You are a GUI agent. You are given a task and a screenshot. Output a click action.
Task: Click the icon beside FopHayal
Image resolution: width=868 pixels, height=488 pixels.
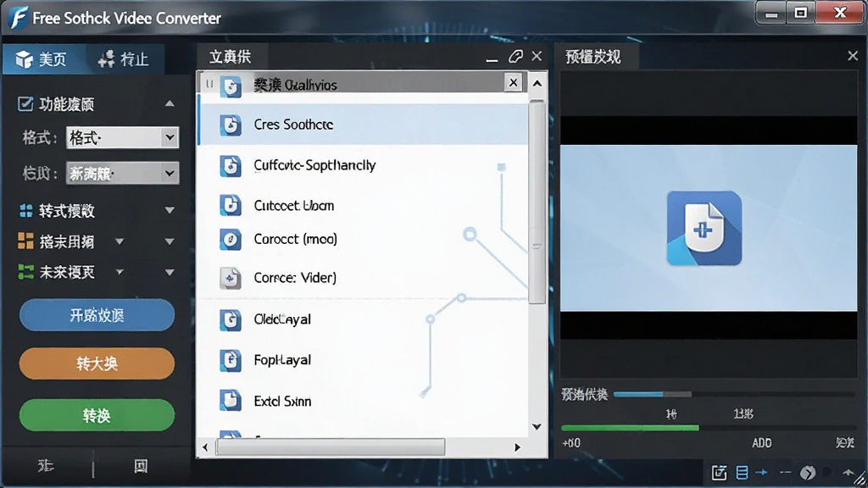(231, 360)
